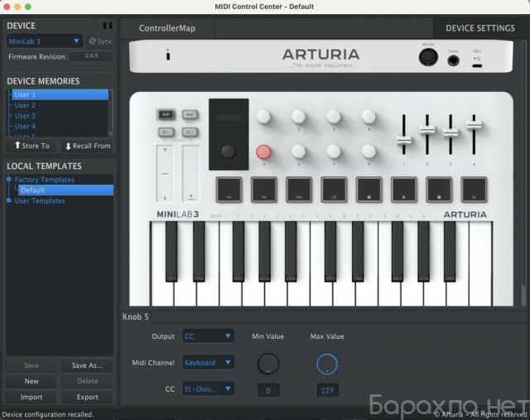Screen dimensions: 530x420
Task: Select knob 6 on the MiniLab image
Action: pos(298,152)
